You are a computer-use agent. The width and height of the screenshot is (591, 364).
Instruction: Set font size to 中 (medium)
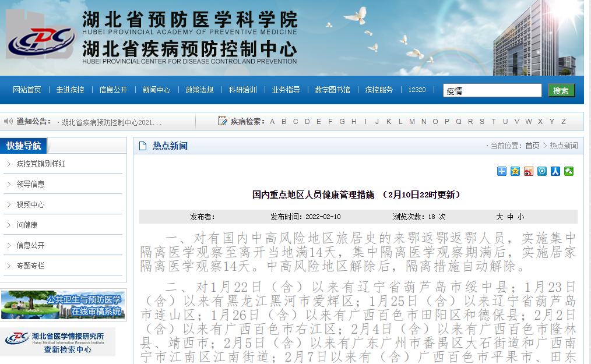[x=510, y=217]
